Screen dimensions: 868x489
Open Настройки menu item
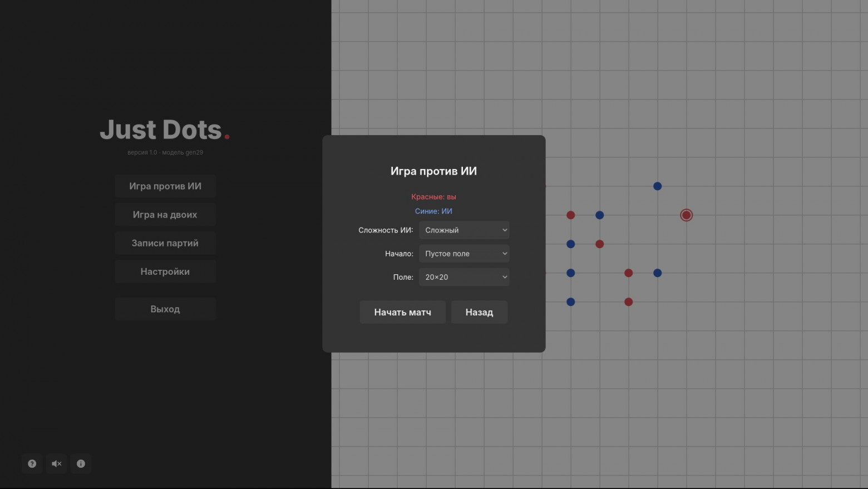tap(165, 271)
